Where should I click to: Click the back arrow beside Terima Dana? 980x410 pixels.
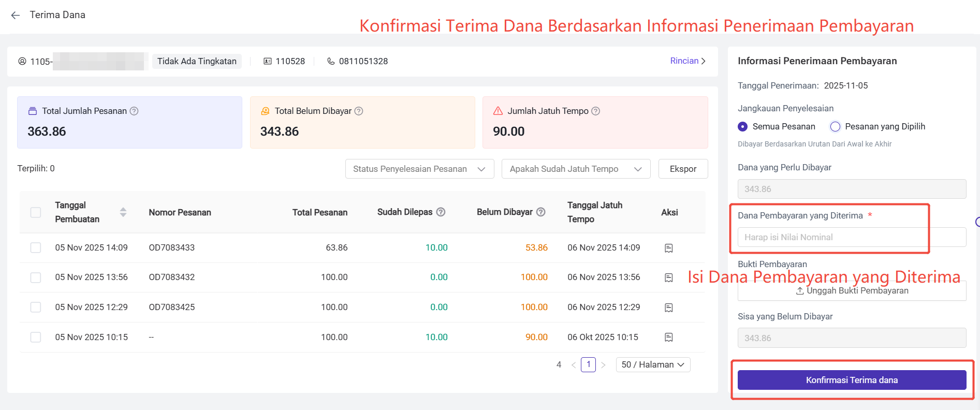(x=16, y=15)
